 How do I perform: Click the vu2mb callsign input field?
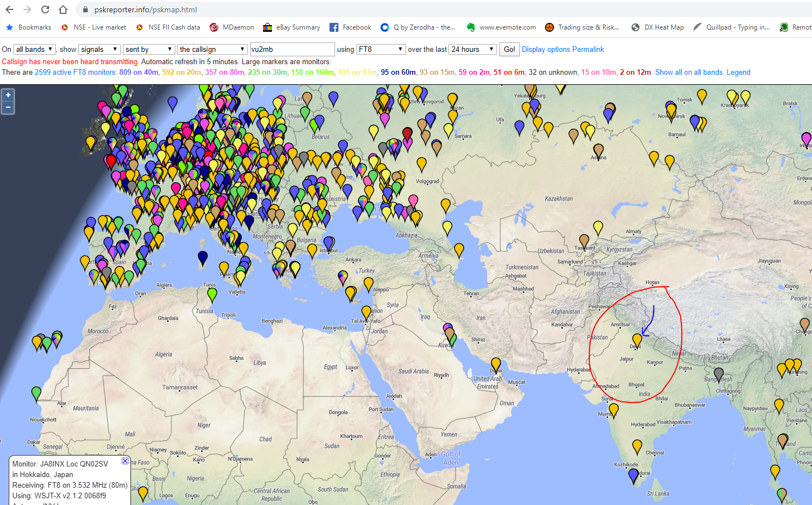(x=292, y=50)
